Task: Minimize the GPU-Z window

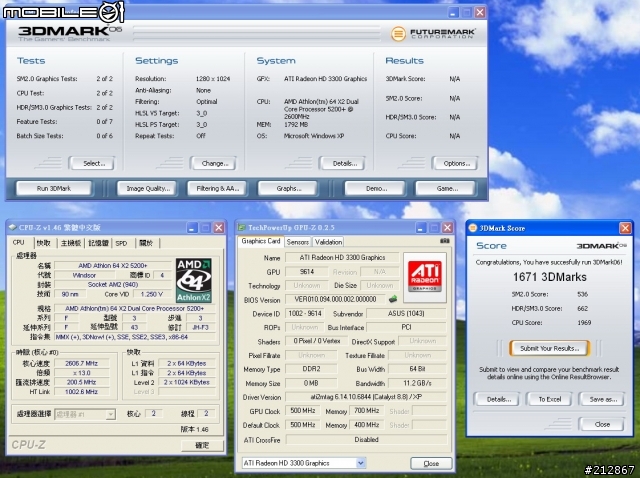Action: click(421, 227)
